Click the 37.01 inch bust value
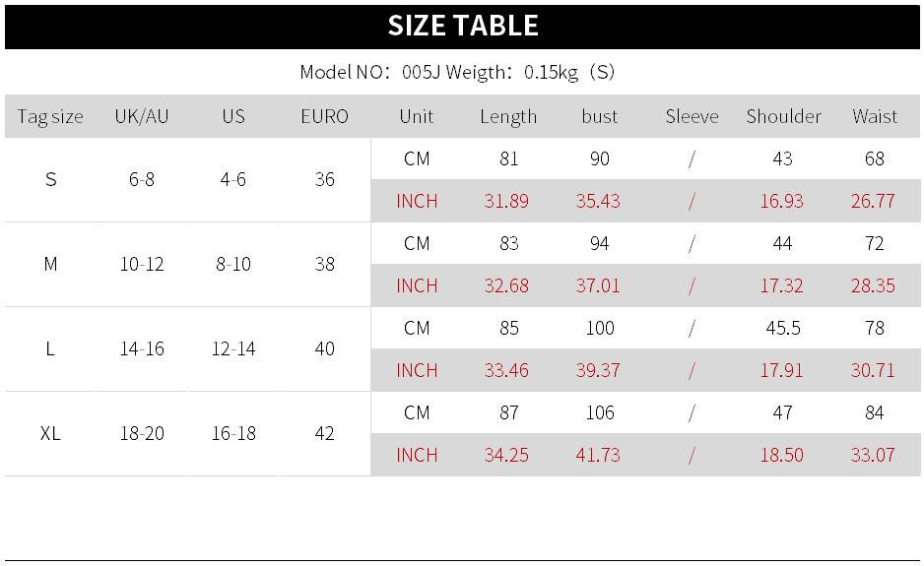This screenshot has height=566, width=924. 598,285
